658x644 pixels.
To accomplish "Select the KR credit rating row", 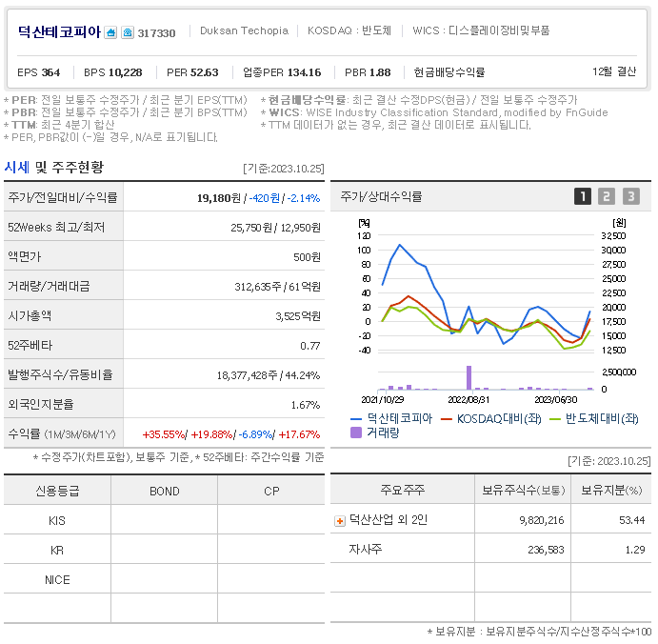I will coord(164,550).
